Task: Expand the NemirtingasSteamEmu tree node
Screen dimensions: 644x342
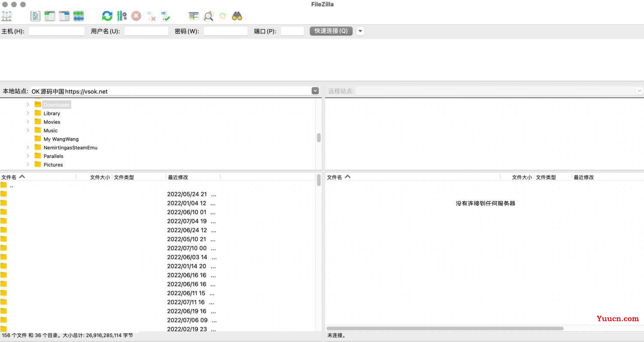Action: 28,147
